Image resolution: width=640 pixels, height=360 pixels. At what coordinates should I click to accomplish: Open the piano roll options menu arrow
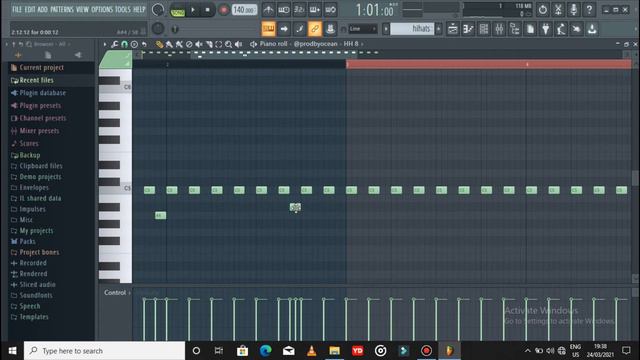click(x=105, y=44)
